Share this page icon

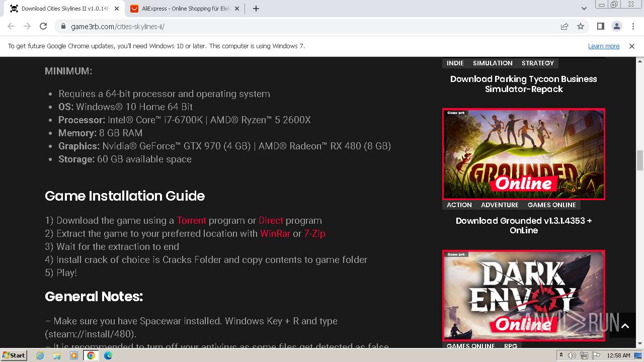pos(565,26)
